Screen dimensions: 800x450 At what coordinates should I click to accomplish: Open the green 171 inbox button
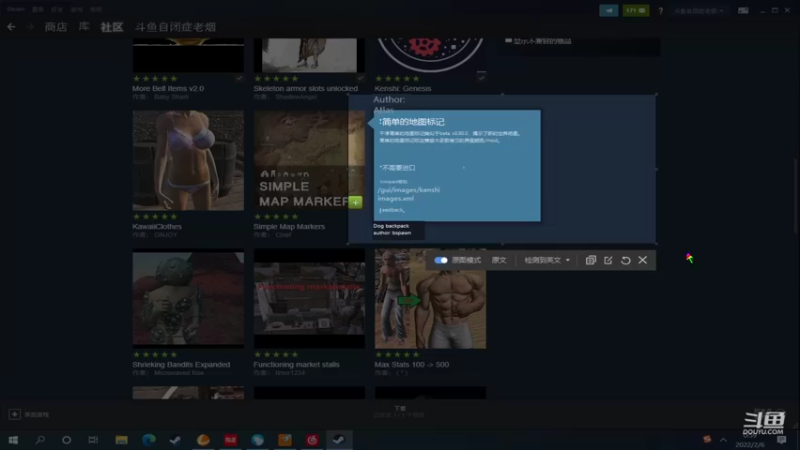point(636,10)
